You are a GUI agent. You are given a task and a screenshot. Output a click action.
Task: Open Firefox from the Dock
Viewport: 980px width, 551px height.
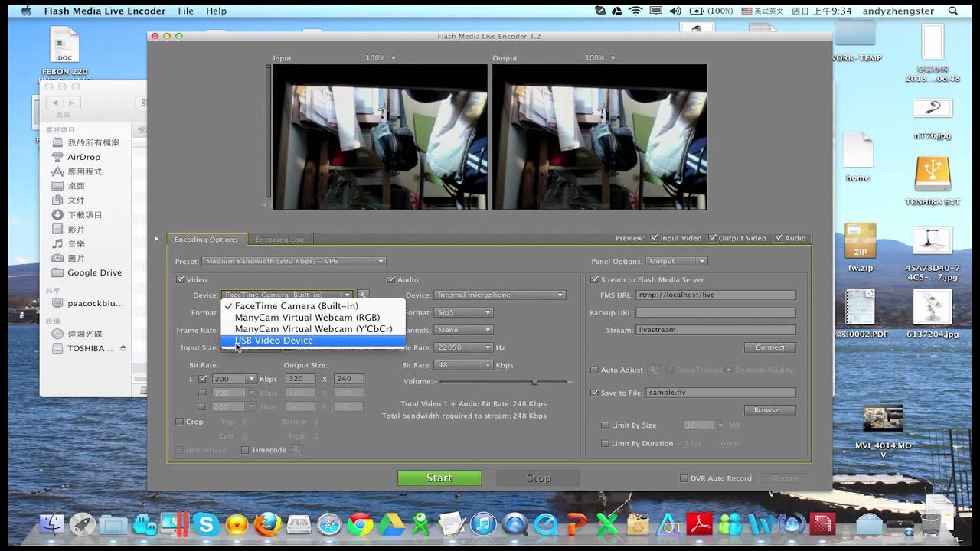267,524
